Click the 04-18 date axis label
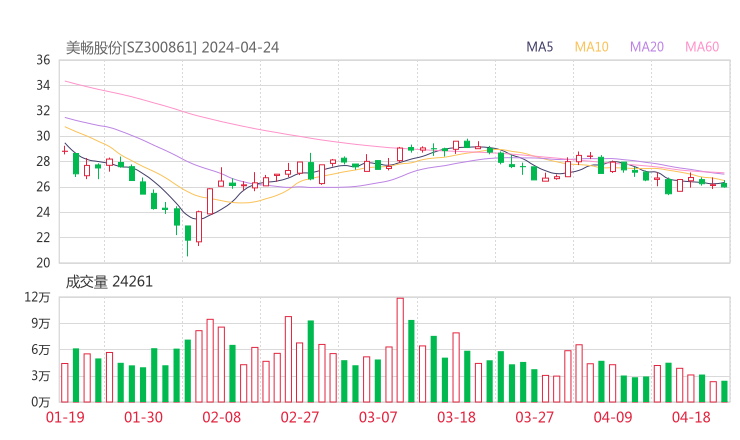Screen dimensions: 740x440 pyautogui.click(x=691, y=417)
